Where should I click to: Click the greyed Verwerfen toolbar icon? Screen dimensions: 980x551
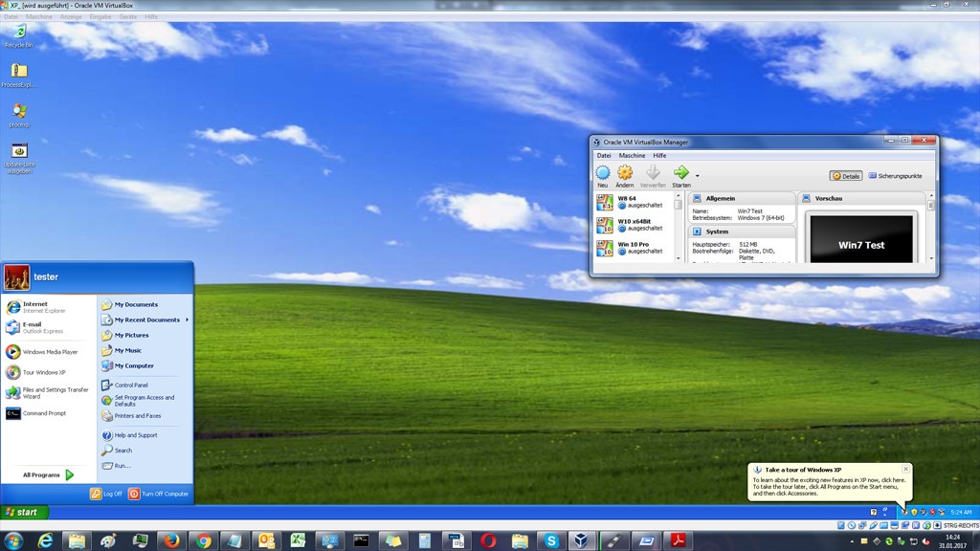[653, 173]
